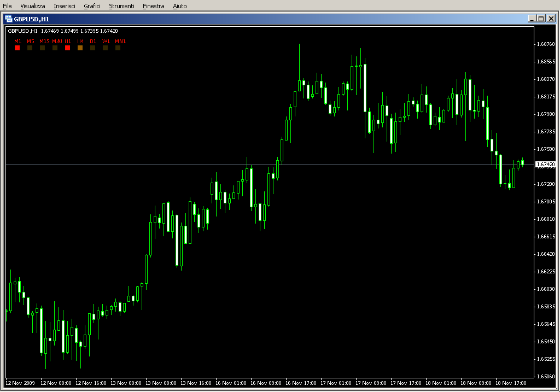Click the orange H4 indicator square

(x=80, y=48)
